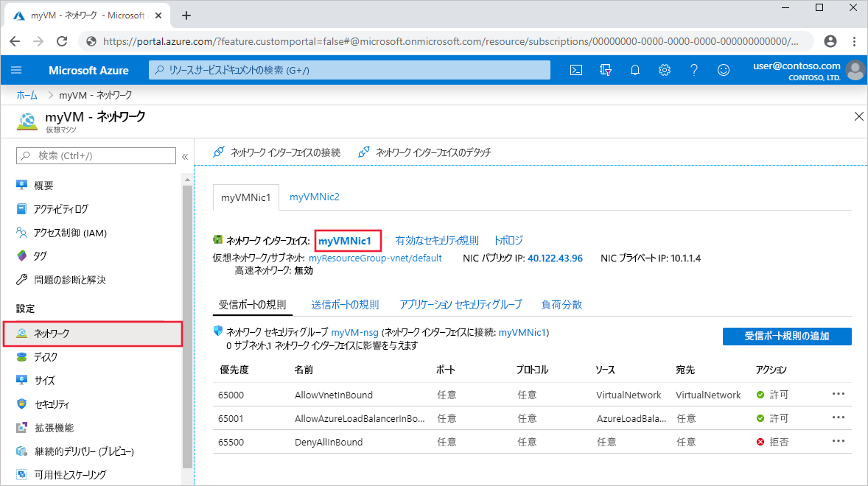
Task: Open myVM-nsg security group link
Action: 355,332
